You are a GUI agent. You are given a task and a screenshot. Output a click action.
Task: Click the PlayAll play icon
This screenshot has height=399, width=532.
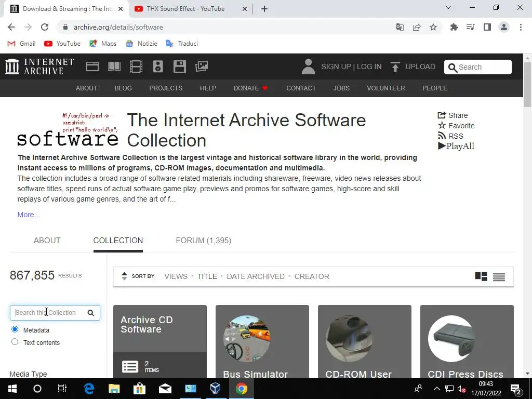coord(442,146)
